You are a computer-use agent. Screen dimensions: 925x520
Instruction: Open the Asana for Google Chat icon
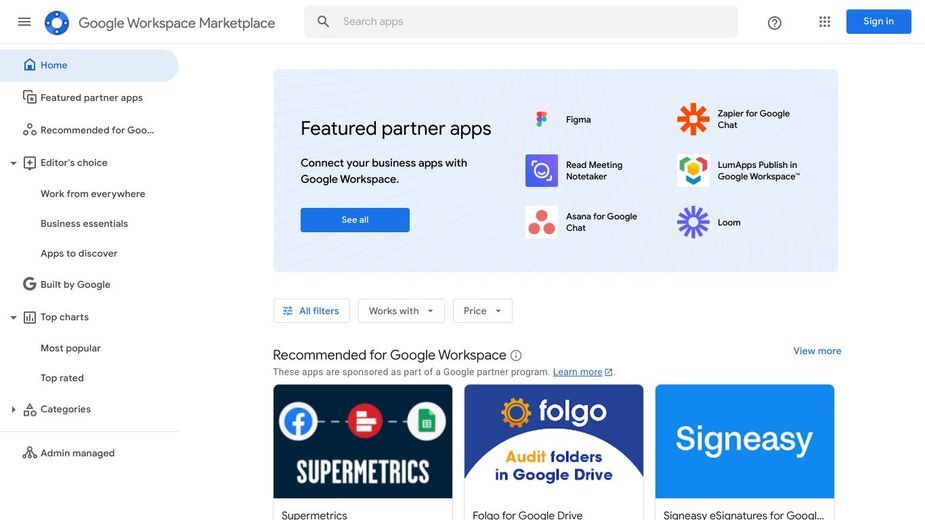[541, 222]
